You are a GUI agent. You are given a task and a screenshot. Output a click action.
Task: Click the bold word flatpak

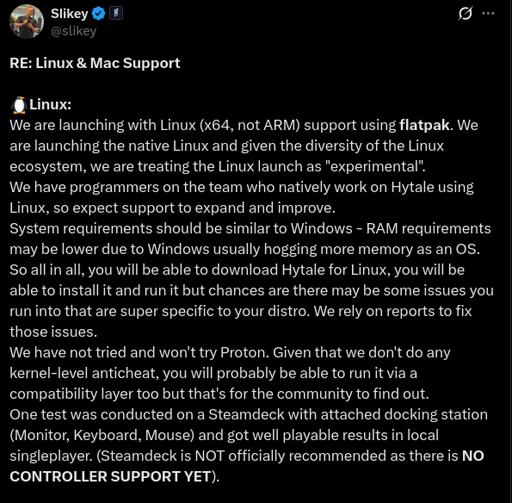tap(425, 125)
